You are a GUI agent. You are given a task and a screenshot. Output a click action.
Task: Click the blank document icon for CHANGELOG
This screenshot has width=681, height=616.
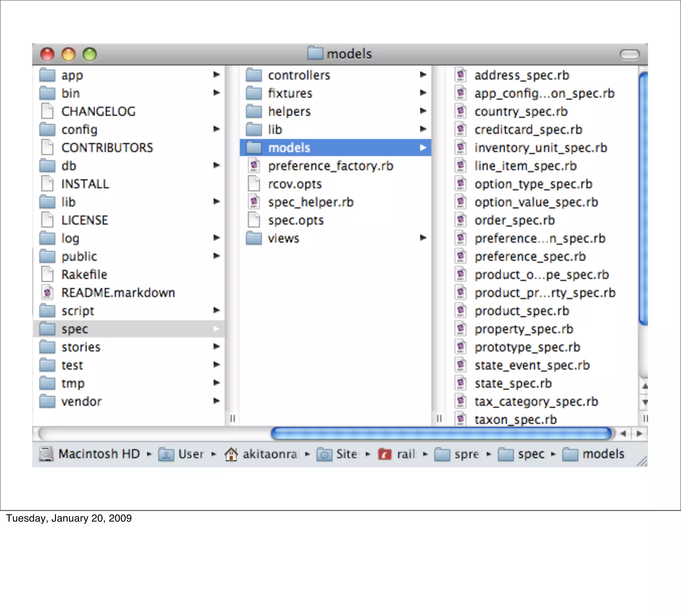[x=47, y=111]
